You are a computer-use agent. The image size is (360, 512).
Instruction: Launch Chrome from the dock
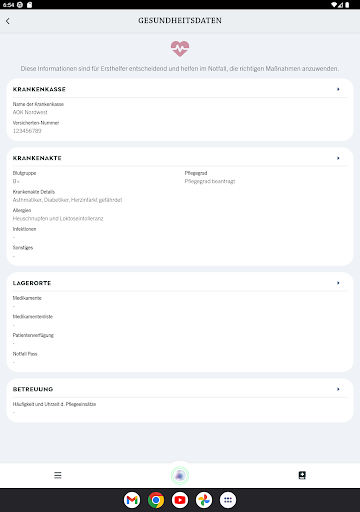tap(156, 500)
